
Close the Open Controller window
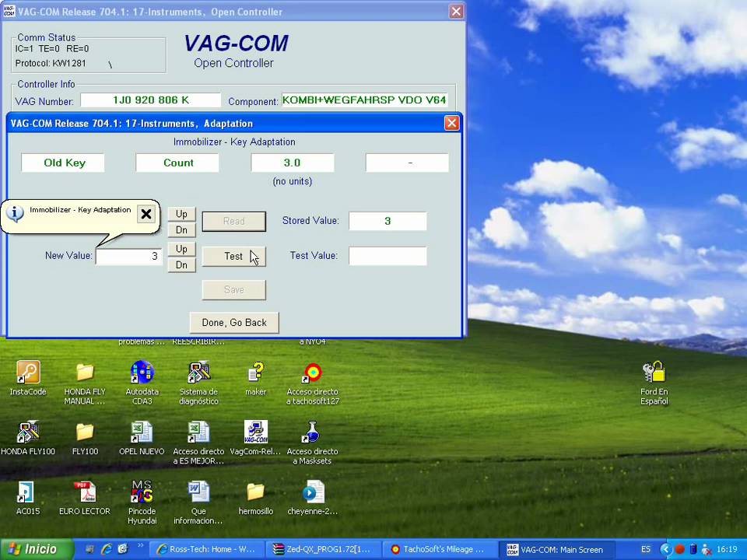456,12
